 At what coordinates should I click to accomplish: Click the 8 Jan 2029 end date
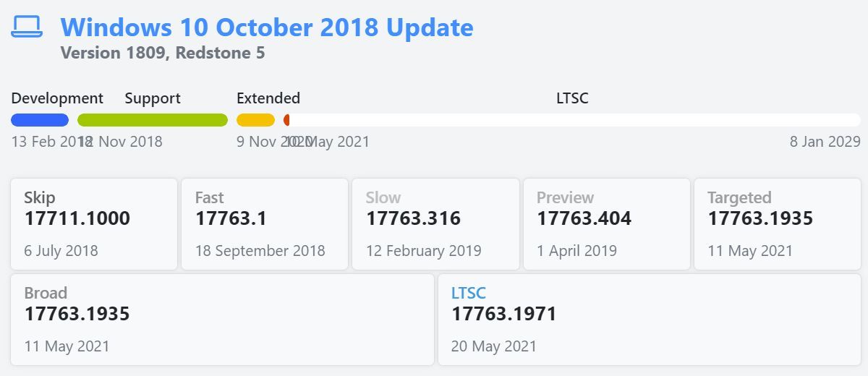[x=825, y=142]
